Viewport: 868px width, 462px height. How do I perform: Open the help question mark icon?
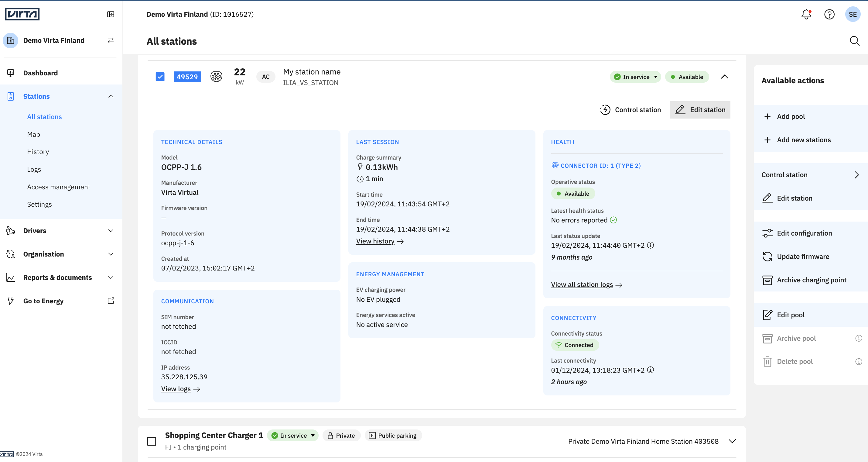[x=829, y=14]
